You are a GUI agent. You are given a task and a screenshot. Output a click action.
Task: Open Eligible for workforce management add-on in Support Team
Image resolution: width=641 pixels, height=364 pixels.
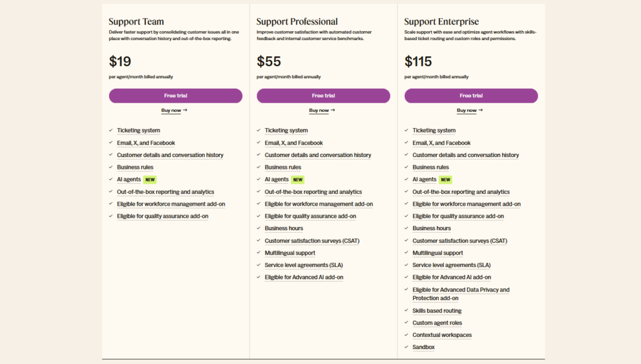click(171, 204)
